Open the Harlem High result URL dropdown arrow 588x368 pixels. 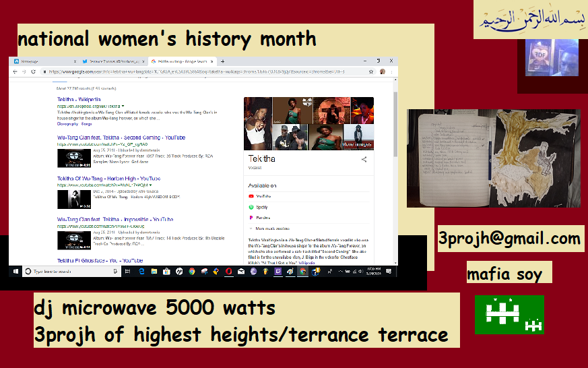point(151,185)
